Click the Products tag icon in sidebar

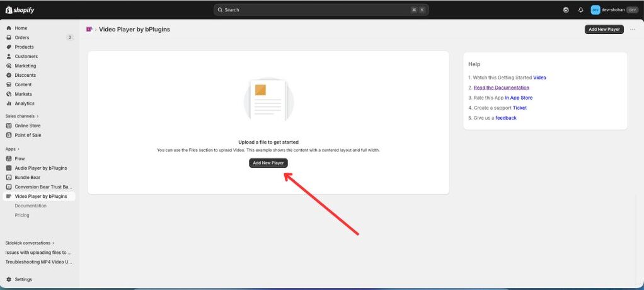click(9, 47)
